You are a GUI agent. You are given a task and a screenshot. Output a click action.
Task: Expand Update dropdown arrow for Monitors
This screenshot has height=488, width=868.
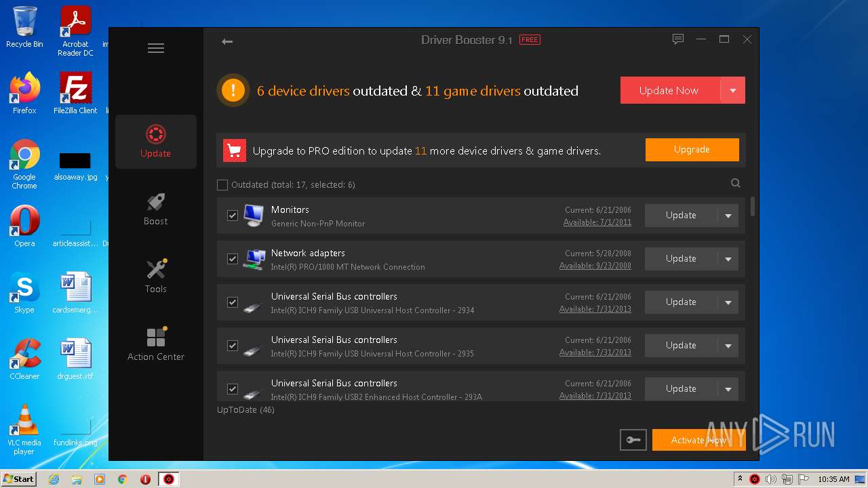point(728,216)
